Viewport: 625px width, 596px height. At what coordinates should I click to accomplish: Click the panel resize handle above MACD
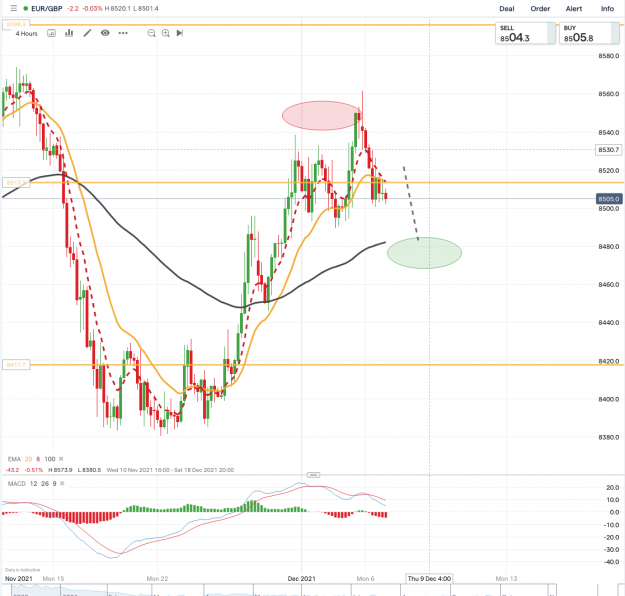(x=313, y=475)
